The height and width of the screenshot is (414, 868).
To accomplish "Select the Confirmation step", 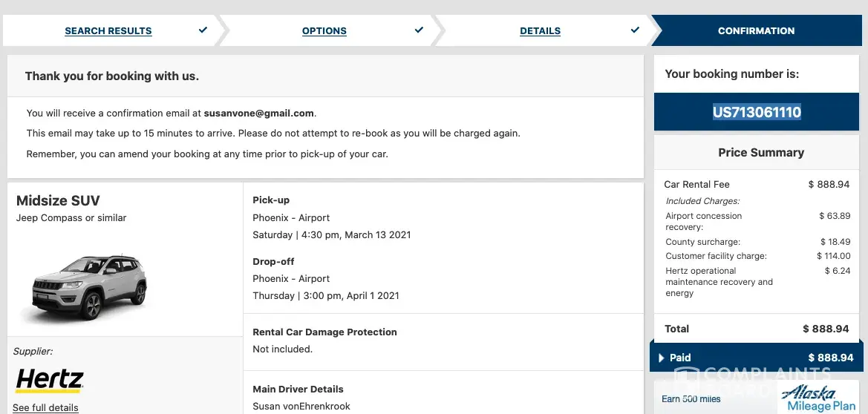I will pyautogui.click(x=756, y=31).
